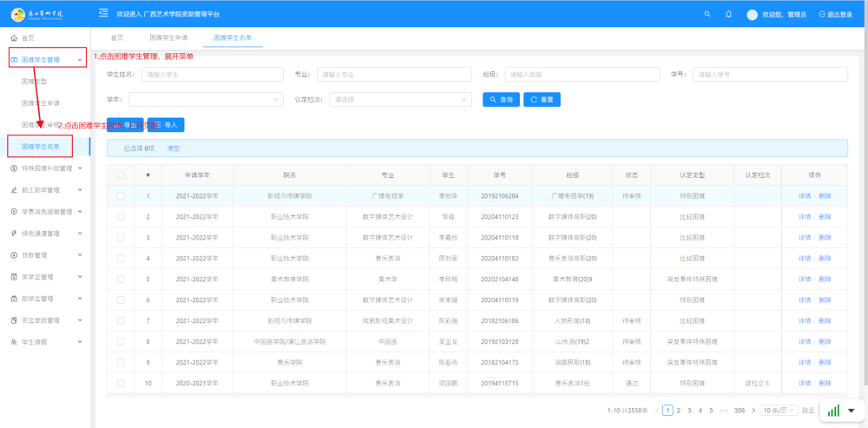
Task: Click the admin user avatar icon
Action: (x=752, y=14)
